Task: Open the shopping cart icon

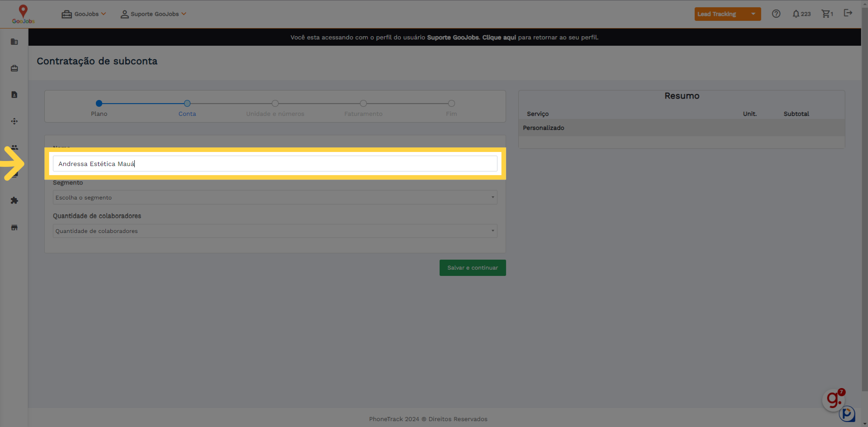Action: [x=827, y=14]
